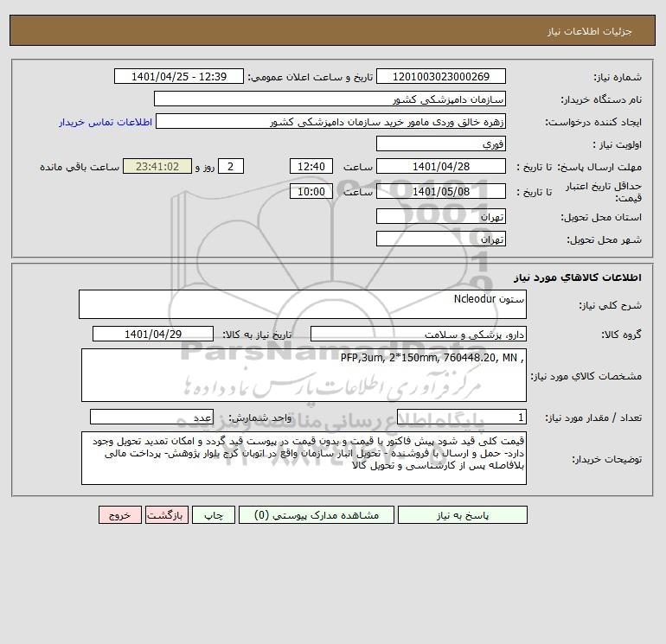Click the پاسخ به نیاز button
Screen dimensions: 666x644
[x=463, y=515]
